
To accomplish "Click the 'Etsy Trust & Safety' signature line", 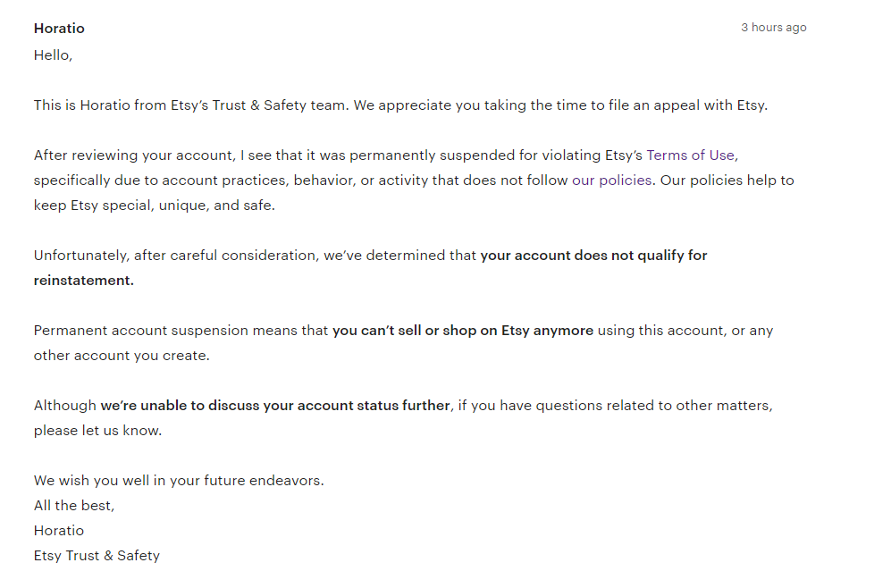I will point(97,556).
